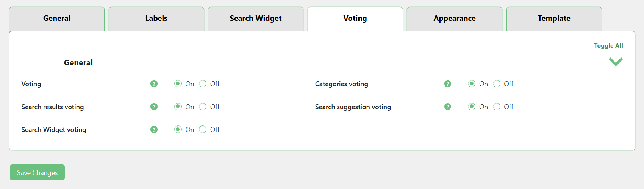The width and height of the screenshot is (644, 189).
Task: Open the Appearance tab
Action: (x=455, y=19)
